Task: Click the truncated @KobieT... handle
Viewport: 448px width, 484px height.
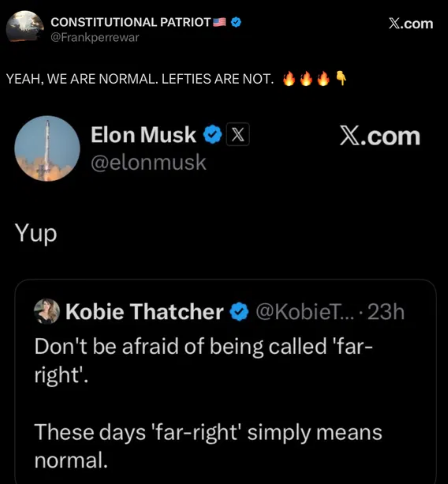Action: [x=305, y=312]
